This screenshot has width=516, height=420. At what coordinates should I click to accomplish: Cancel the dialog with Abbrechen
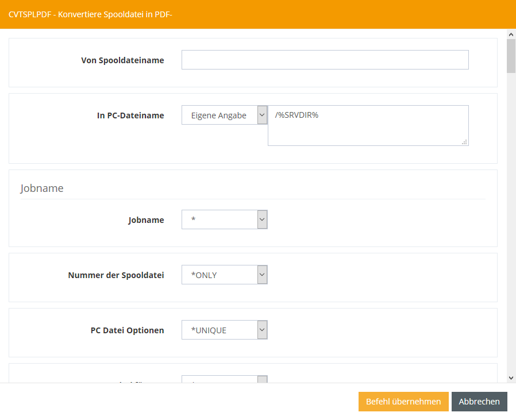(479, 402)
